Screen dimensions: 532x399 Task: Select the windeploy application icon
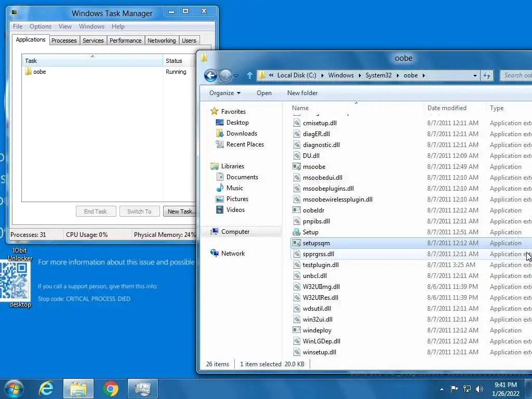[x=297, y=330]
